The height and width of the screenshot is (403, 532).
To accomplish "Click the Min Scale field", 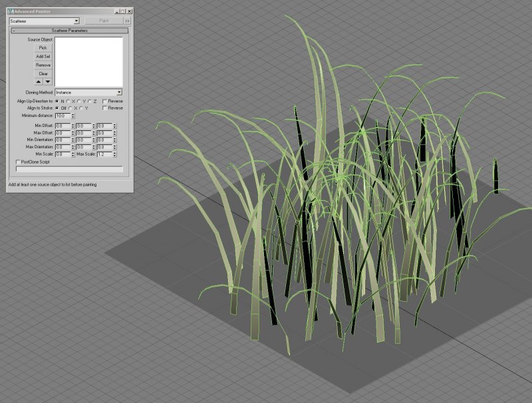I will tap(63, 154).
